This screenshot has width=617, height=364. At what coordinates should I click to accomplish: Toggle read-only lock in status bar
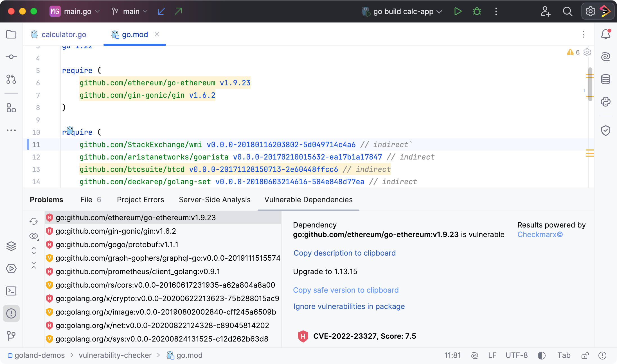[x=585, y=356]
